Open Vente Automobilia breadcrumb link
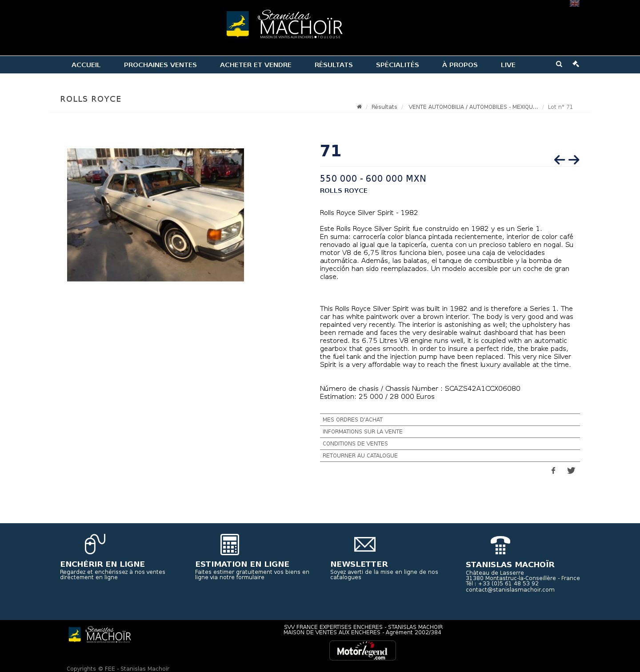Image resolution: width=640 pixels, height=672 pixels. 473,107
